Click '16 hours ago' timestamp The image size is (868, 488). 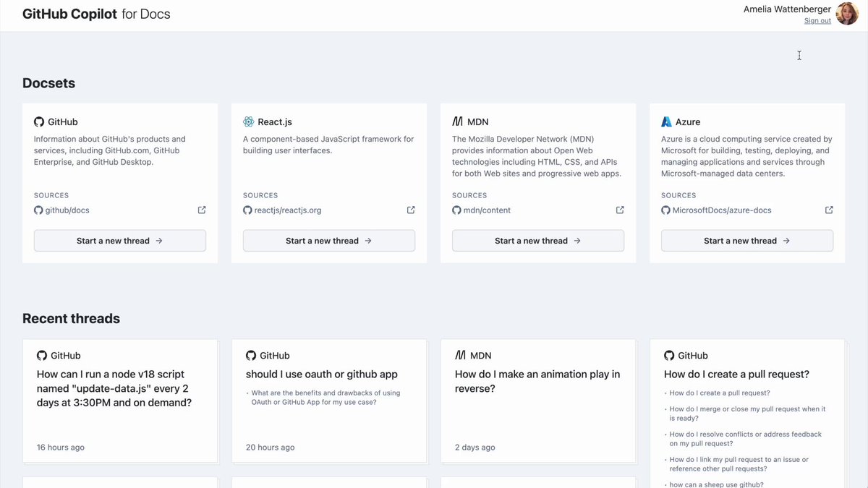[61, 448]
